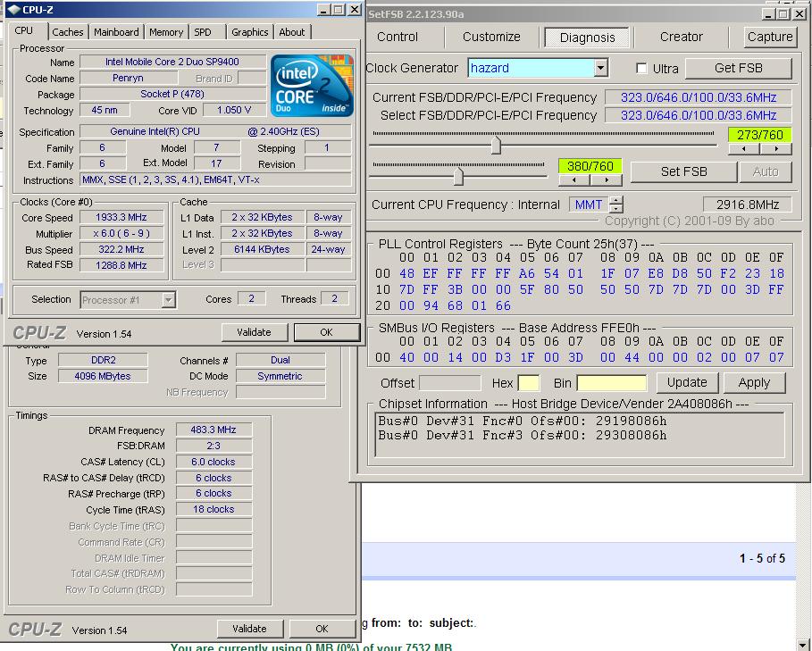812x651 pixels.
Task: Click Validate in front CPU-Z window
Action: click(255, 332)
